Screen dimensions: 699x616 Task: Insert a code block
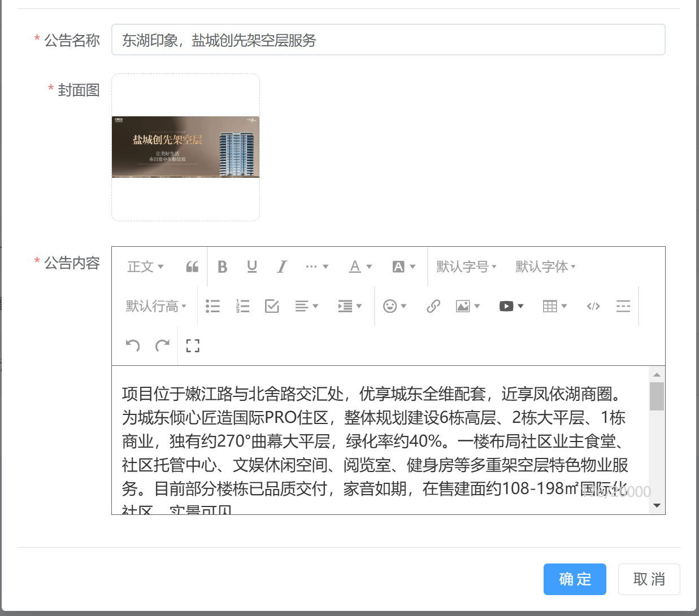593,306
